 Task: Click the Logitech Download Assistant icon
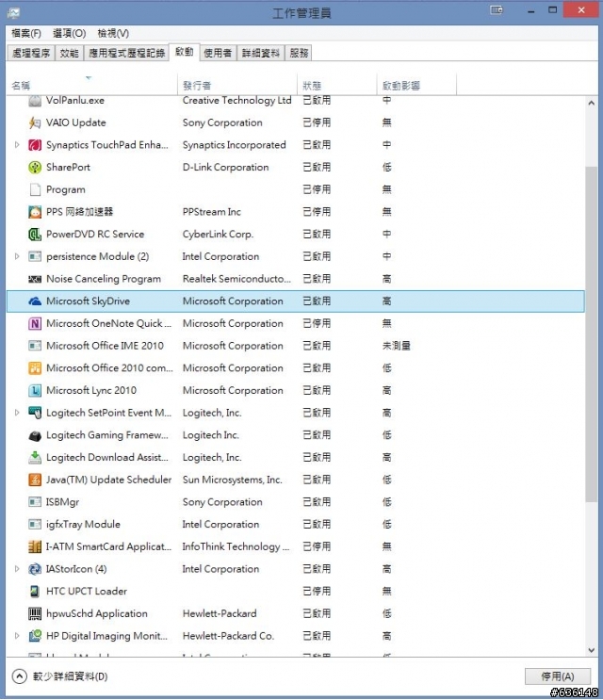pos(35,458)
